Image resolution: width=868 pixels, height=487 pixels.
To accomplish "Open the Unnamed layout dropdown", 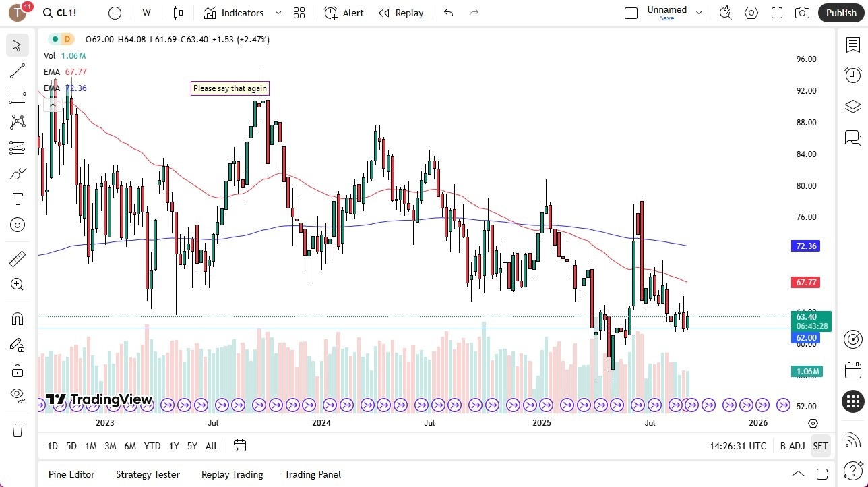I will click(699, 11).
